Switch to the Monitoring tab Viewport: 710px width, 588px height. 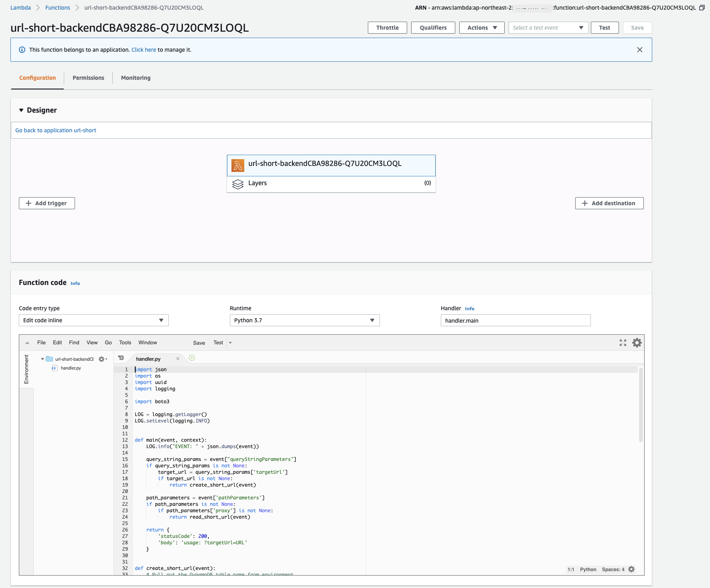click(136, 78)
